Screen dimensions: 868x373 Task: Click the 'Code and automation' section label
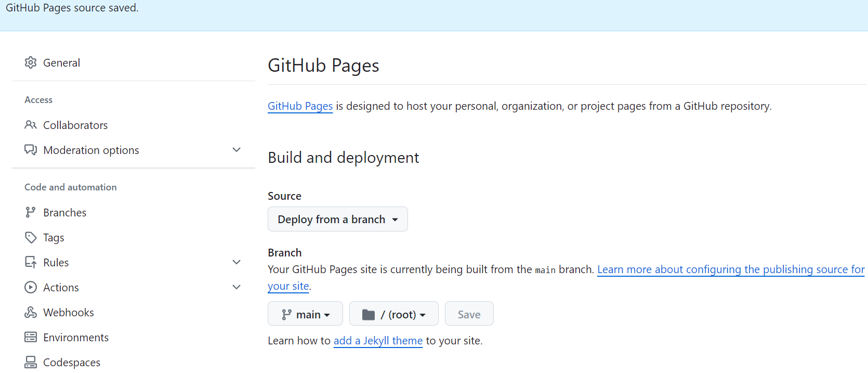[71, 187]
